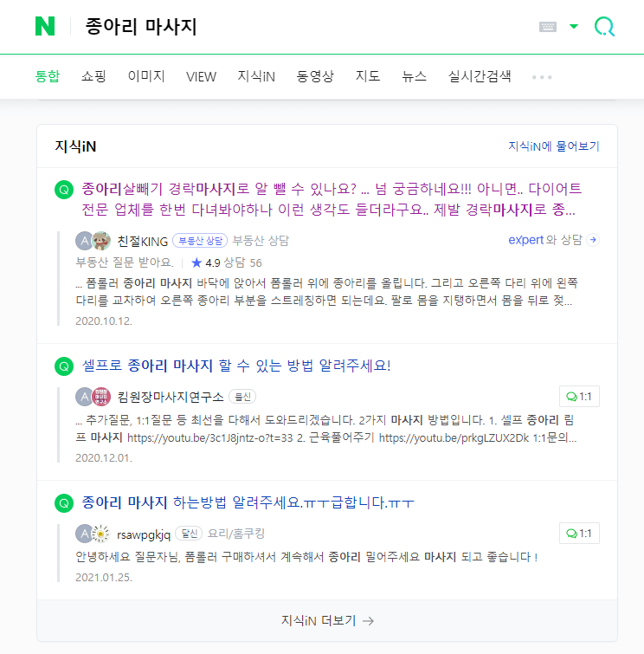Click 1:1 chat button for rsawpgkjq
Screen dimensions: 644x654
click(579, 533)
